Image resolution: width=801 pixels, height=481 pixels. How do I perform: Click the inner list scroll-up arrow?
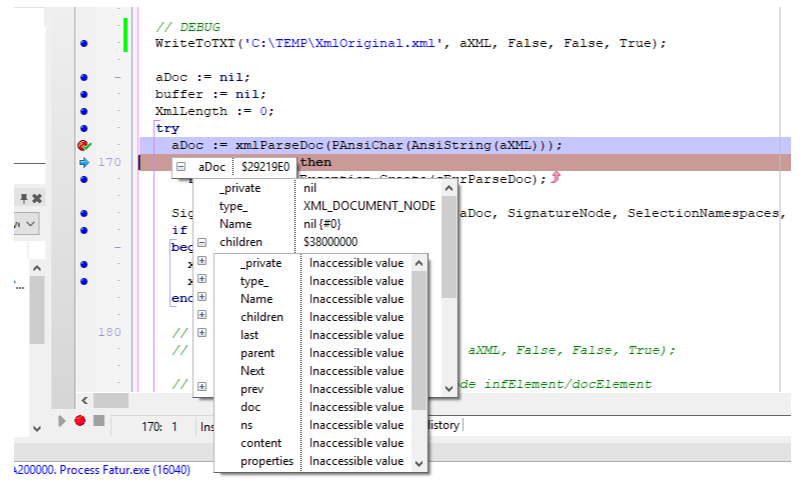click(x=419, y=263)
